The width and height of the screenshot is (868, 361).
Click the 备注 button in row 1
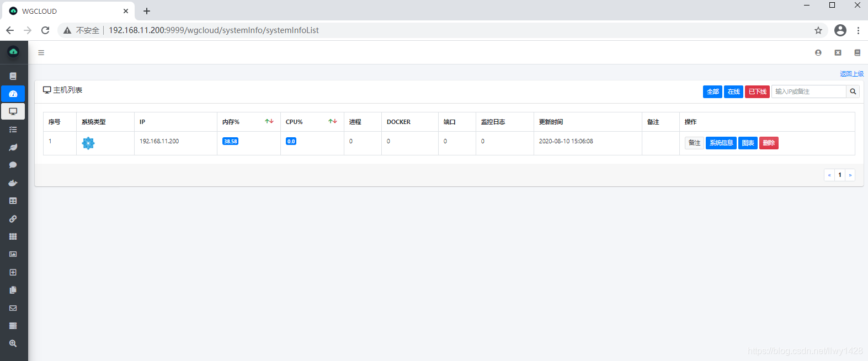pyautogui.click(x=694, y=143)
